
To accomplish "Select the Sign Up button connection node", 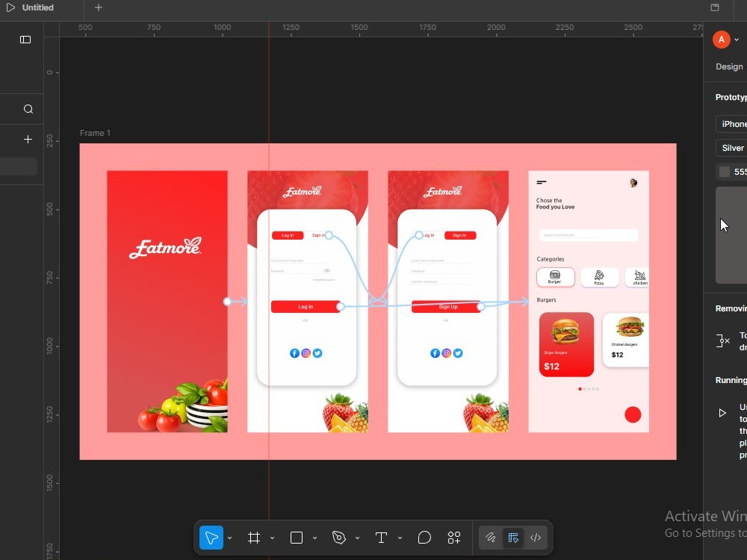I will tap(480, 307).
